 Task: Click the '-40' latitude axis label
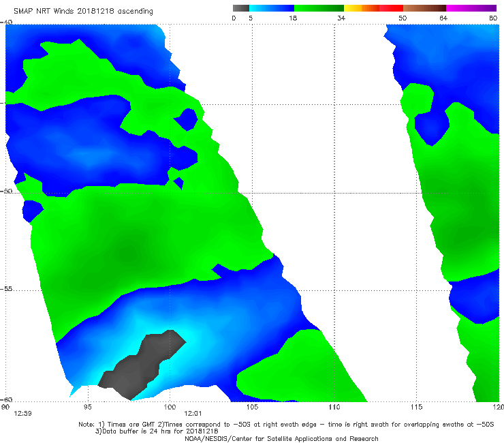6,22
